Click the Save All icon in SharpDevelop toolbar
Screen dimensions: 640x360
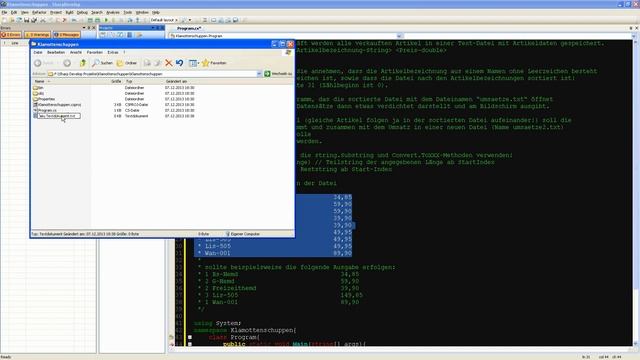point(34,20)
